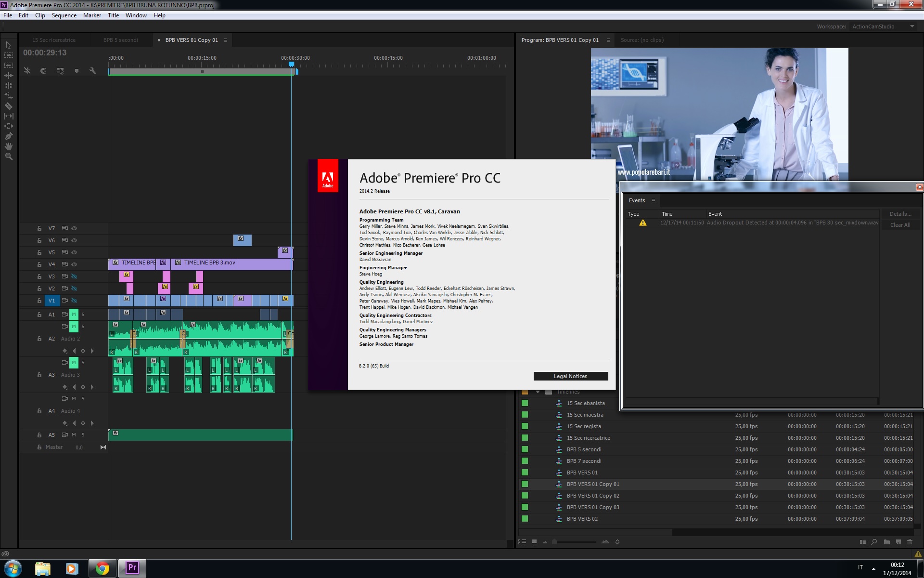Select the Slip tool
The height and width of the screenshot is (578, 924).
click(8, 116)
